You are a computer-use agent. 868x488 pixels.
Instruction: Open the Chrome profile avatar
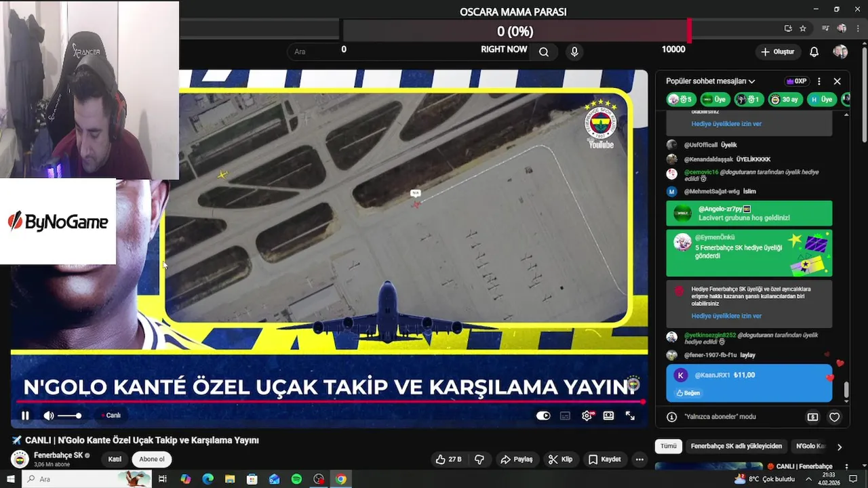(x=842, y=28)
